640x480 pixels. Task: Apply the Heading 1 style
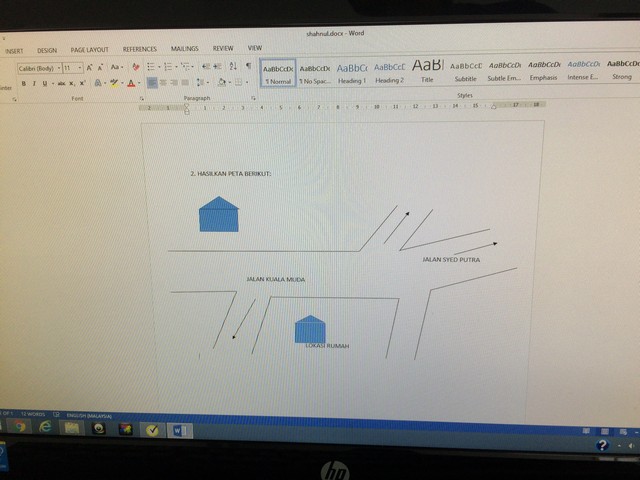coord(351,70)
